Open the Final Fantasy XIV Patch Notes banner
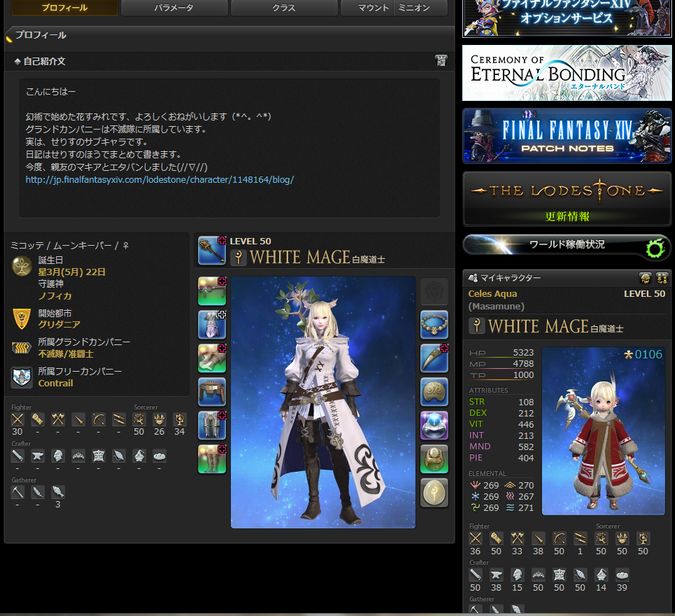675x616 pixels. click(x=567, y=136)
